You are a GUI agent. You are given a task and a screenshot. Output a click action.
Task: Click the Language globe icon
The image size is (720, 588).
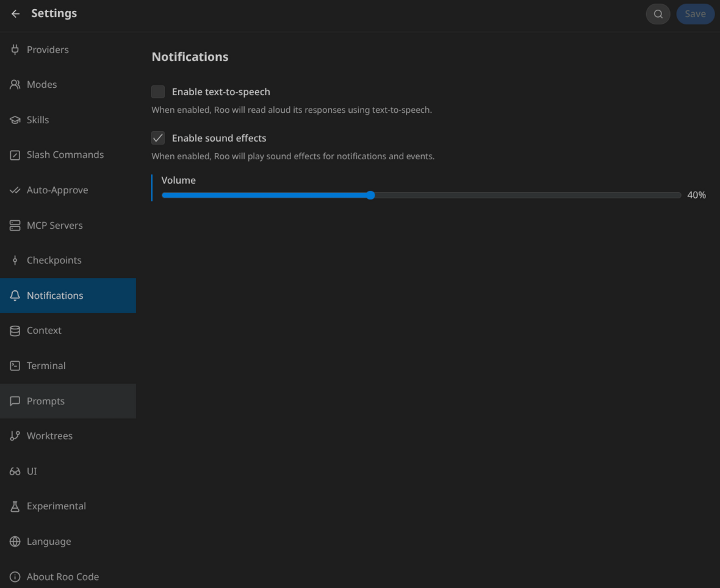(15, 542)
